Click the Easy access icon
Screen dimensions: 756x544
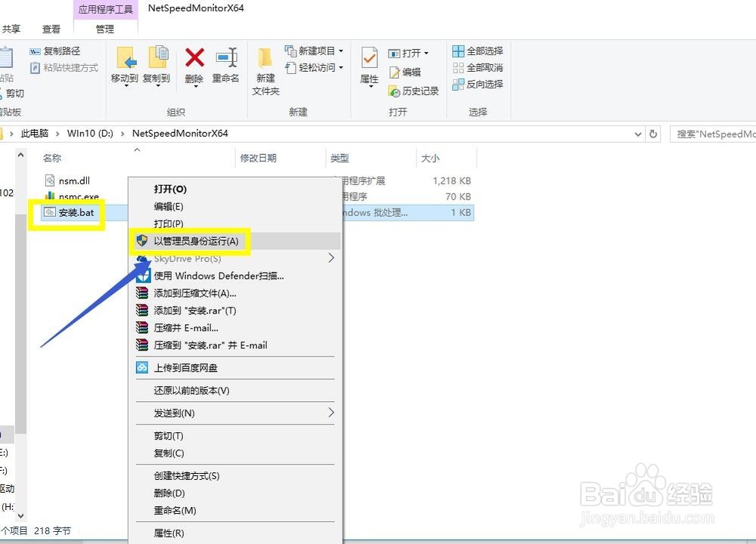tap(290, 67)
